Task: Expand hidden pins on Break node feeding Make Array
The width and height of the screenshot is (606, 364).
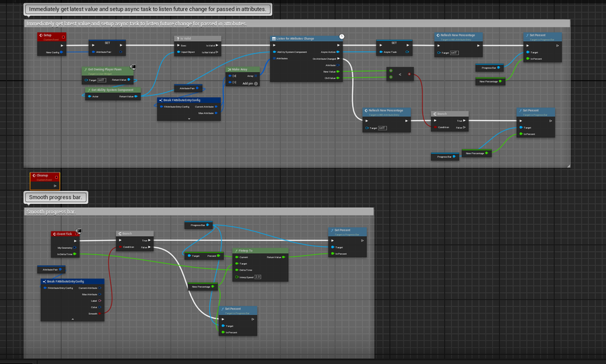Action: coord(189,118)
